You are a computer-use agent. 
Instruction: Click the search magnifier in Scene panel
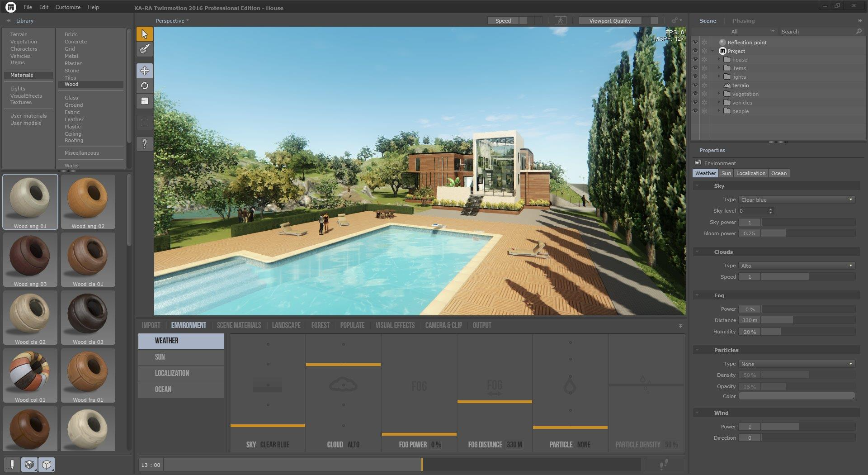click(x=859, y=32)
